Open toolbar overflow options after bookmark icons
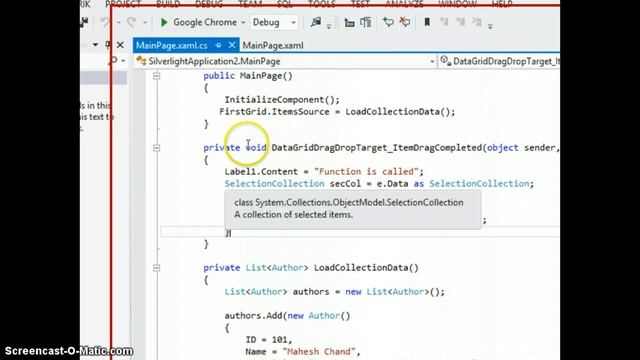 (490, 26)
